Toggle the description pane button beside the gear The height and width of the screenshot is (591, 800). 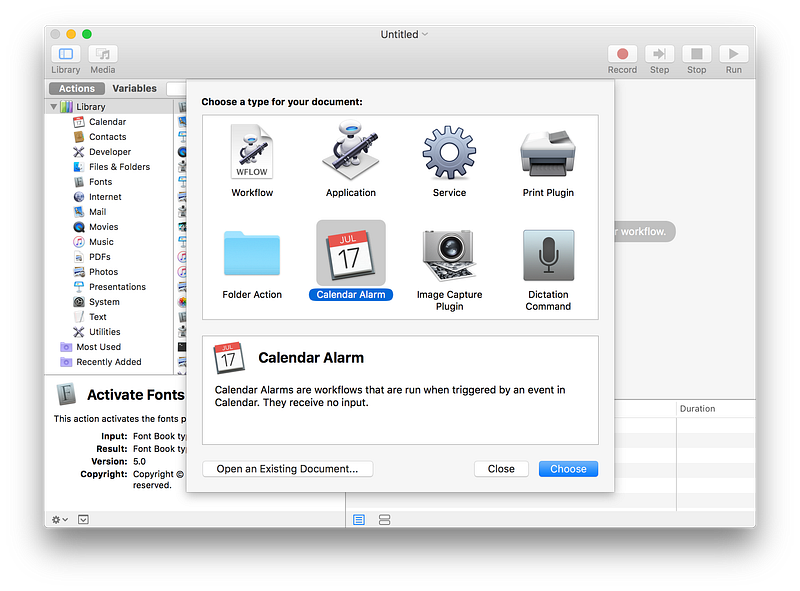83,520
